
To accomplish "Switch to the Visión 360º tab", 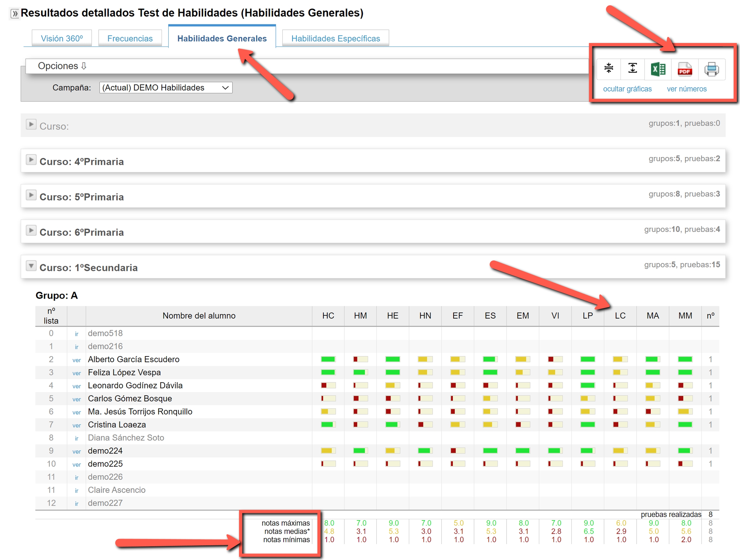I will coord(62,39).
